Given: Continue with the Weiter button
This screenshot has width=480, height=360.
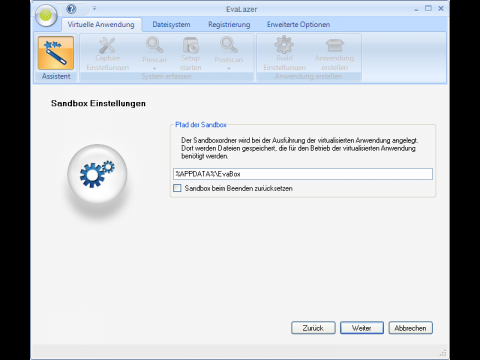Looking at the screenshot, I should [x=362, y=328].
